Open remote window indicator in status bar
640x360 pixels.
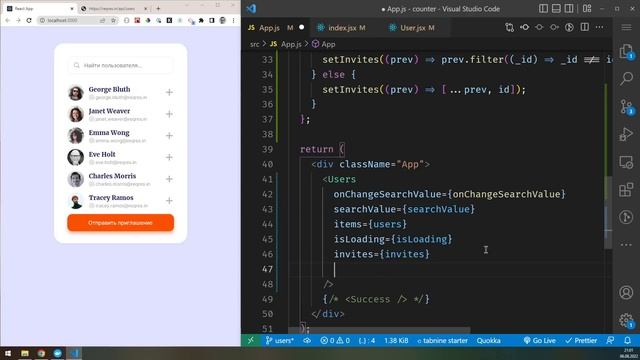pyautogui.click(x=251, y=340)
